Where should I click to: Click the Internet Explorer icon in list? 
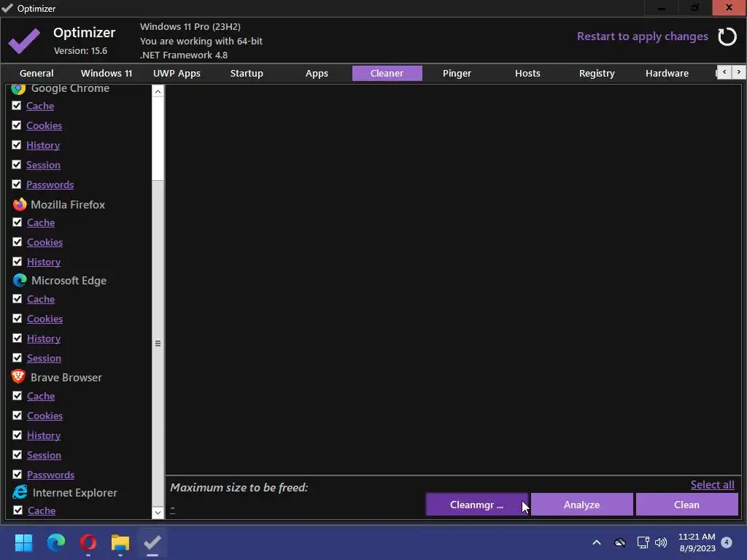[x=20, y=492]
